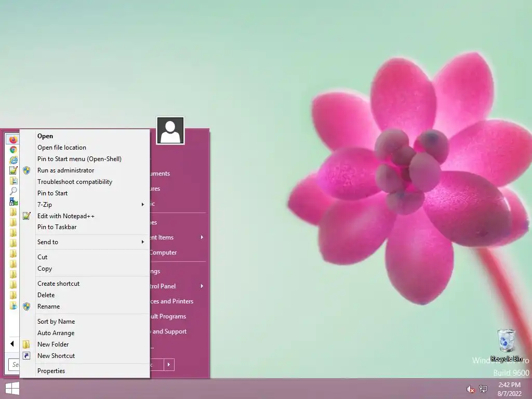The height and width of the screenshot is (399, 532).
Task: Expand Recent Items in the Start menu
Action: pos(178,237)
